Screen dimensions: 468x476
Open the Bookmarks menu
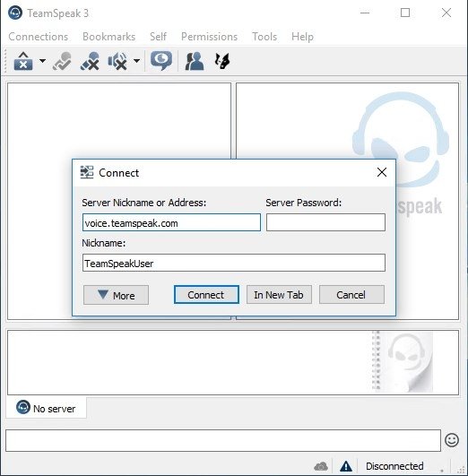tap(109, 37)
